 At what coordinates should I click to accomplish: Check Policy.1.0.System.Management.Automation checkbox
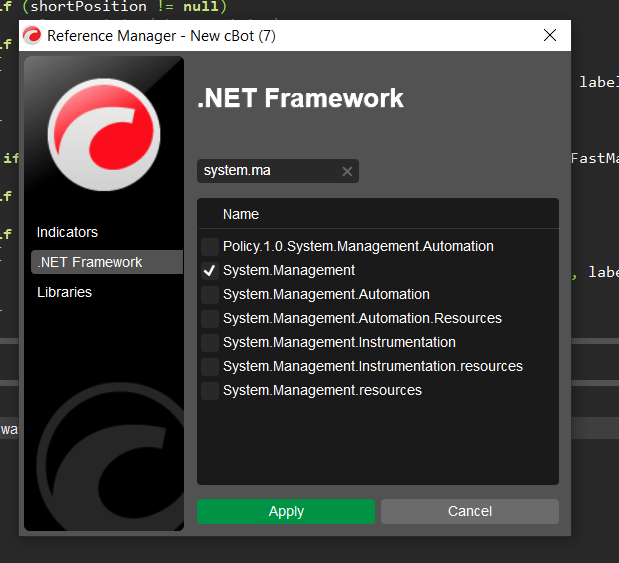tap(210, 247)
